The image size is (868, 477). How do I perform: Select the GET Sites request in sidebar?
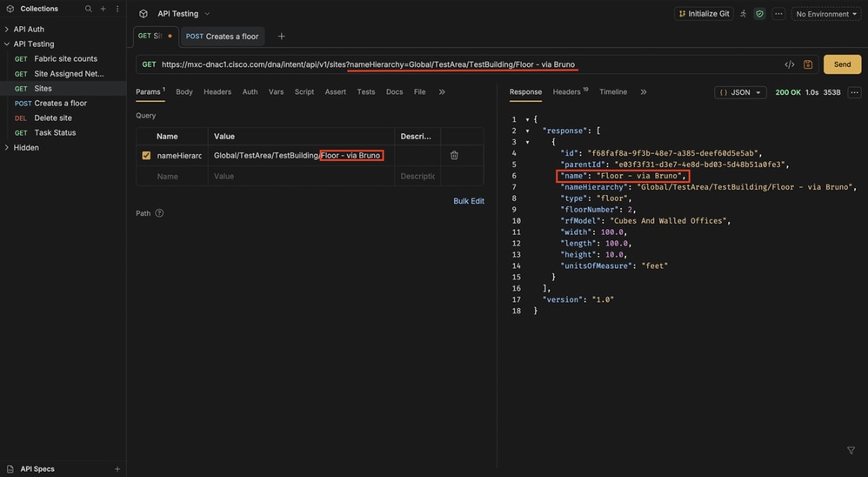[63, 89]
